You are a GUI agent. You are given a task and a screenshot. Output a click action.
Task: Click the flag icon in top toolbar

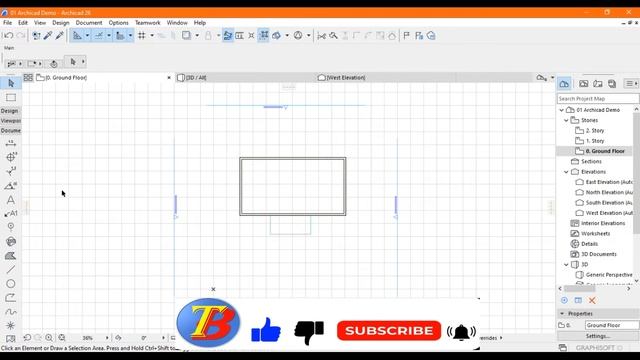coord(407,36)
